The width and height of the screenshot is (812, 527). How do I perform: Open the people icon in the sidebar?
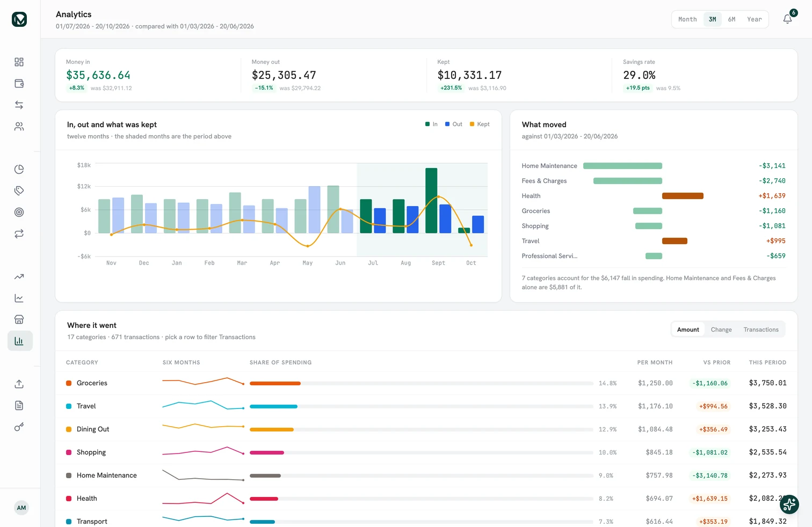[x=19, y=127]
